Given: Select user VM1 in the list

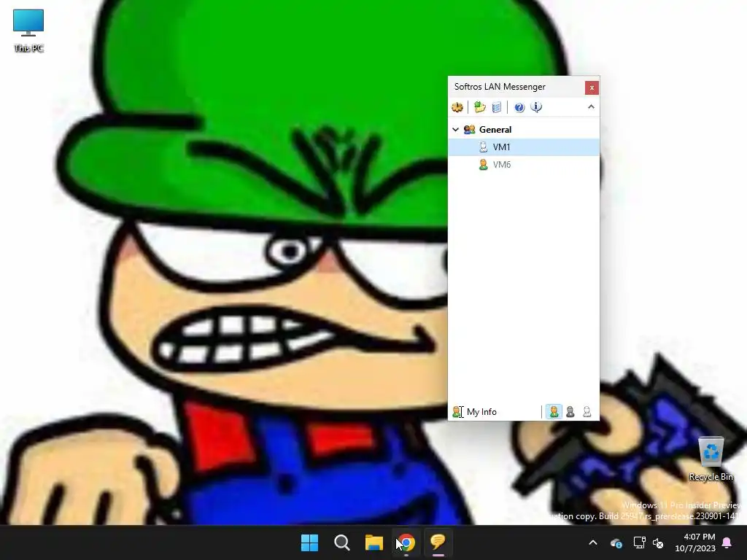Looking at the screenshot, I should point(524,147).
